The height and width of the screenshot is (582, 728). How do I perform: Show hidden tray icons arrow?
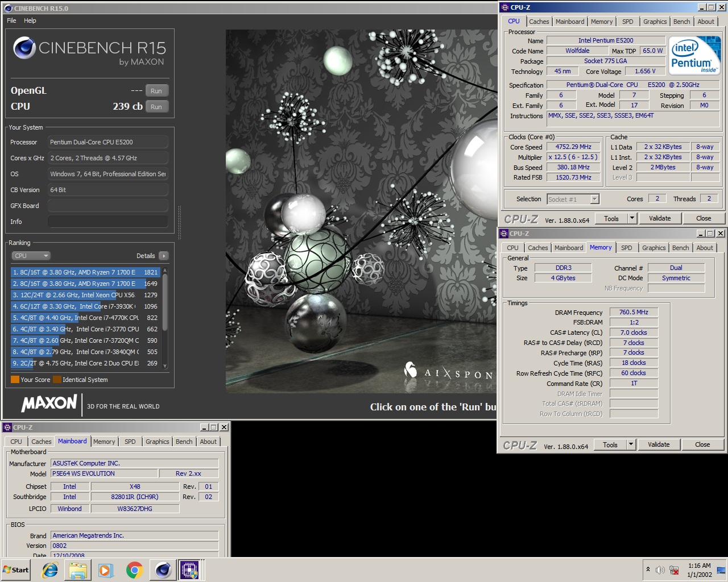tap(648, 569)
